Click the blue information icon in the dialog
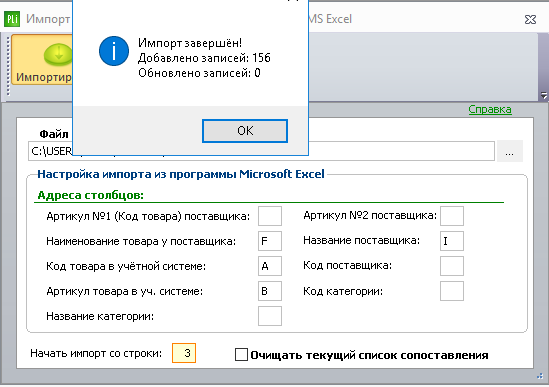Screen dimensions: 549x387 (x=114, y=51)
